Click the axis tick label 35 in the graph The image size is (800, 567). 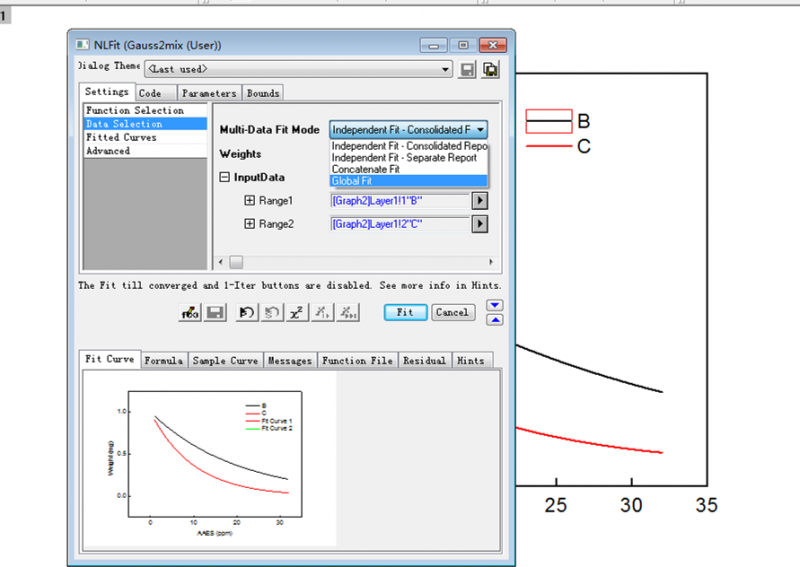[707, 505]
